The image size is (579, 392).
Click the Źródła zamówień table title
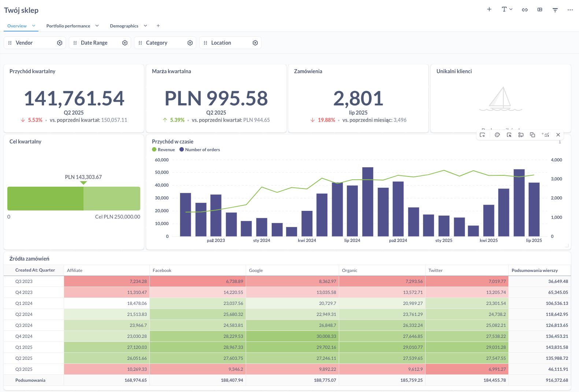point(29,259)
